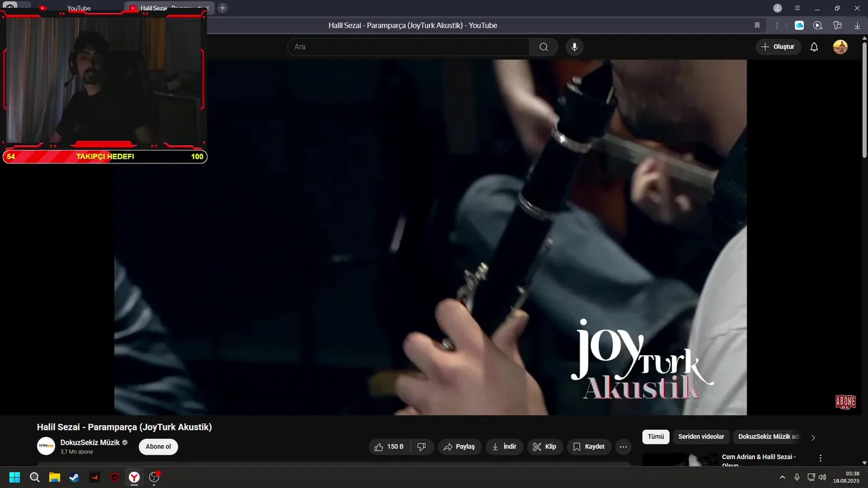Open more actions (three dots) under the video
The width and height of the screenshot is (868, 488).
pos(623,447)
